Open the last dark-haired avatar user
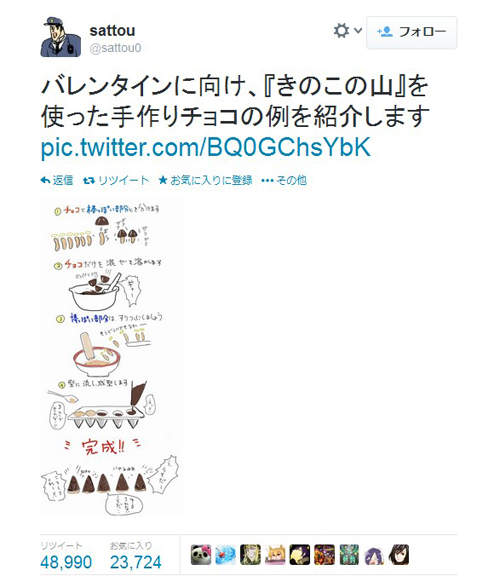 (399, 555)
